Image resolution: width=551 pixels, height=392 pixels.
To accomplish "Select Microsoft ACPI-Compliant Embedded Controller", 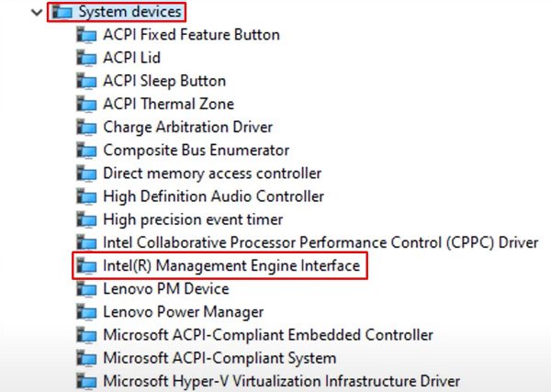I will point(268,335).
